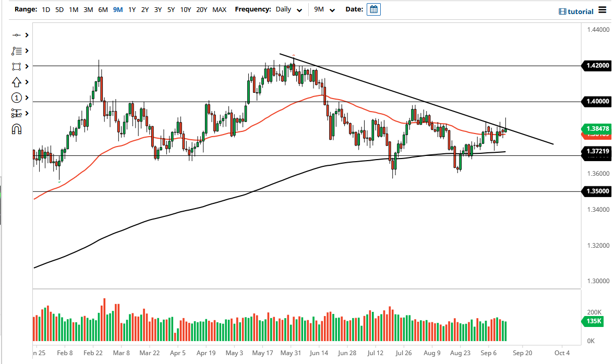Toggle the 1Y range on

click(x=132, y=9)
